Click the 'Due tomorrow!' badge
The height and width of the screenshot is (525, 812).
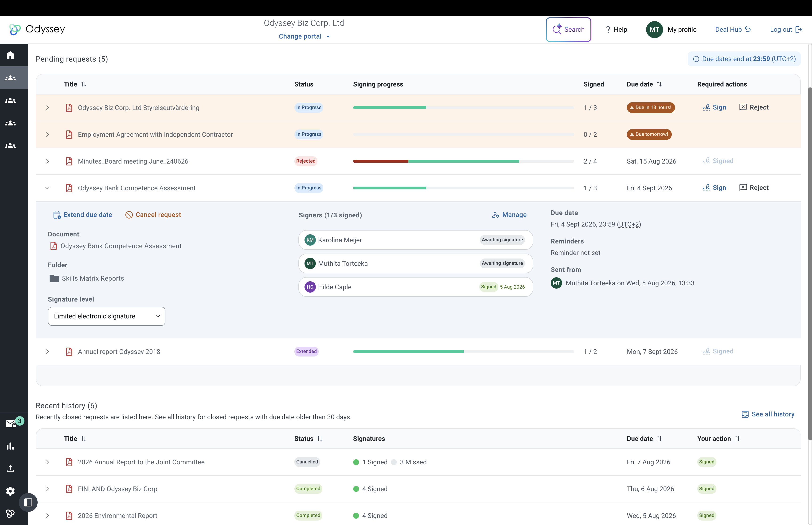649,134
